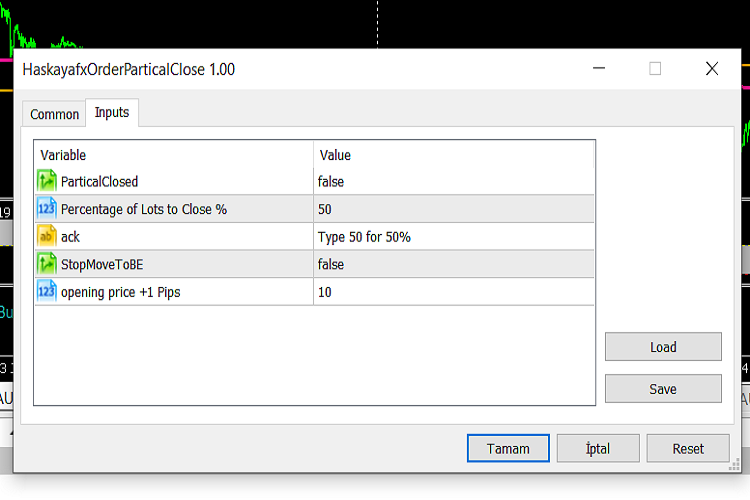Reset inputs to default values
This screenshot has width=750, height=500.
[x=688, y=448]
